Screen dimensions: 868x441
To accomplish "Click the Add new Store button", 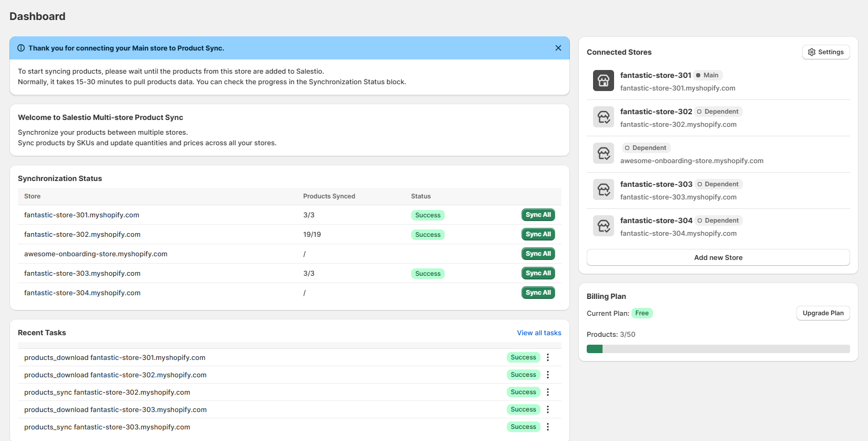I will (718, 257).
